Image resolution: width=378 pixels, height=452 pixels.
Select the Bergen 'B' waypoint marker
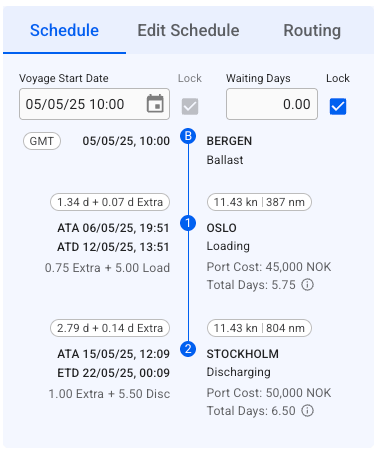188,136
